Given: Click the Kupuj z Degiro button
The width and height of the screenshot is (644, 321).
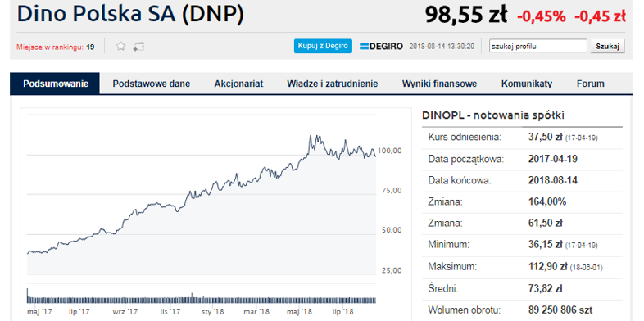Looking at the screenshot, I should click(323, 46).
